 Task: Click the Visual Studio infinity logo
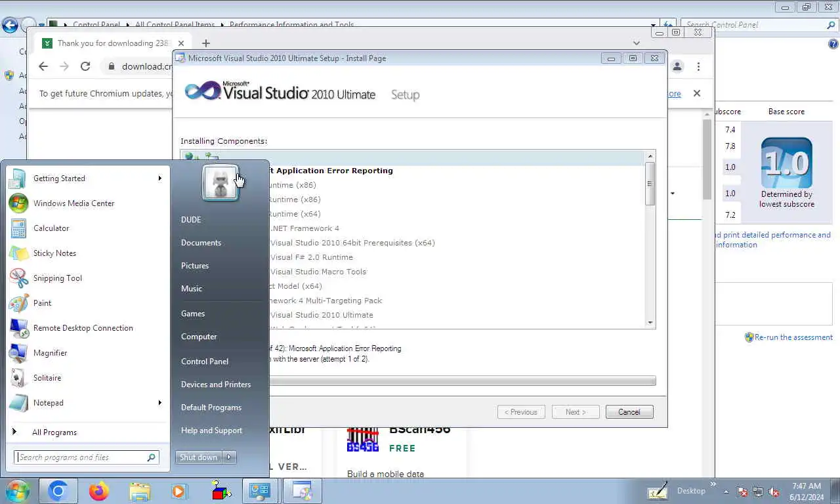click(x=202, y=91)
